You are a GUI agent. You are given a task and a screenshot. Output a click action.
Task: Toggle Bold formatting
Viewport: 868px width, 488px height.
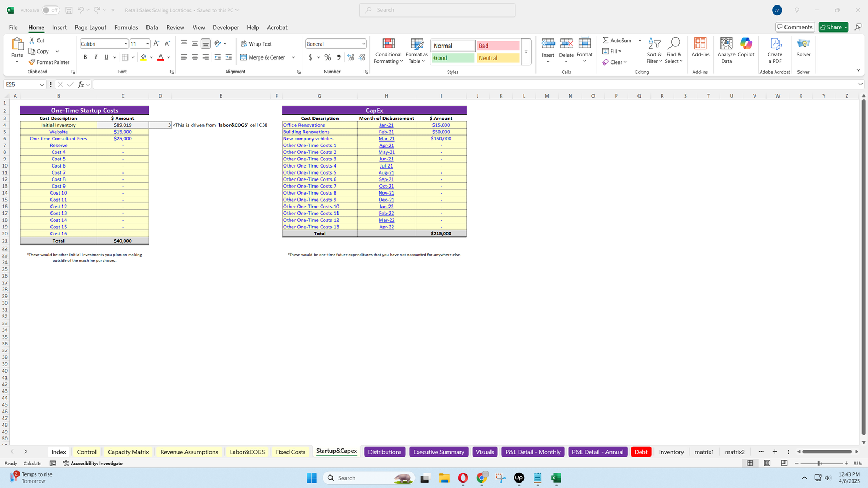point(85,57)
